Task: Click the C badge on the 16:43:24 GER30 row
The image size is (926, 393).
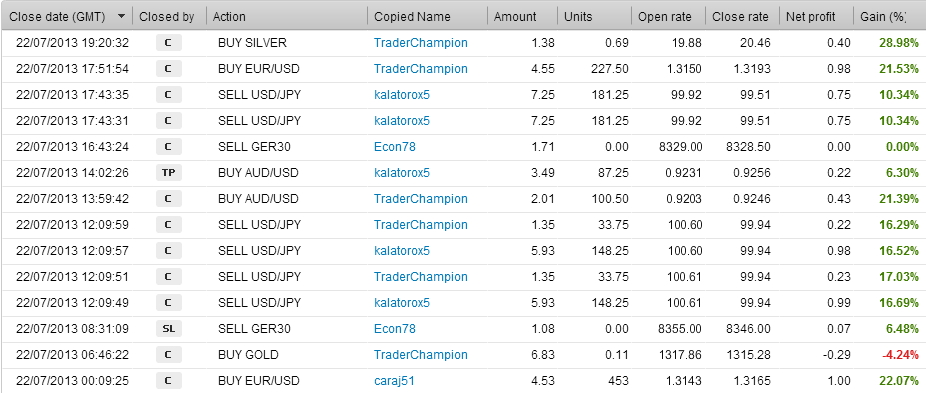Action: [x=168, y=147]
